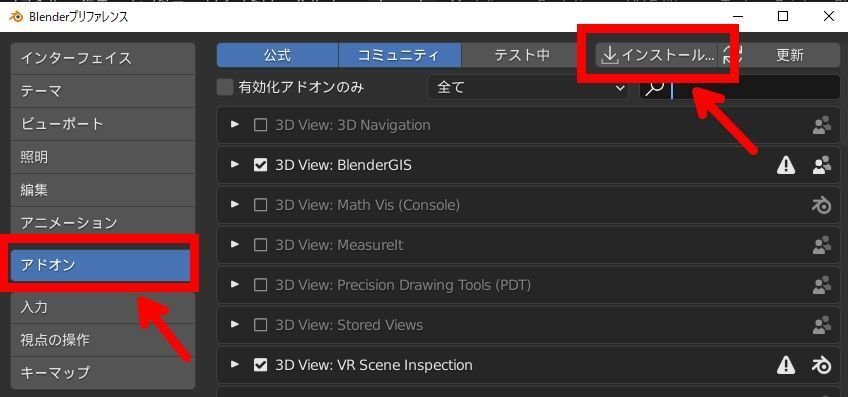The height and width of the screenshot is (397, 848).
Task: Click the Blender logo in title bar
Action: point(16,16)
